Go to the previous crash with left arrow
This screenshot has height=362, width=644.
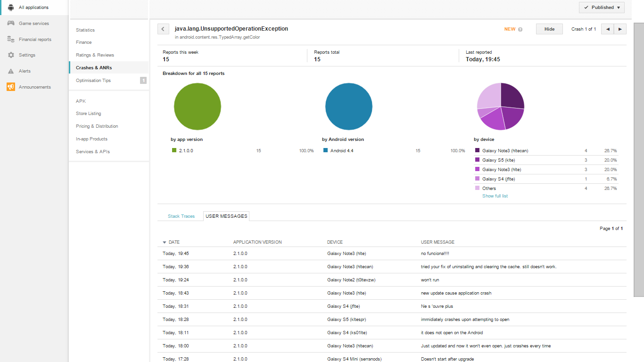(x=608, y=29)
